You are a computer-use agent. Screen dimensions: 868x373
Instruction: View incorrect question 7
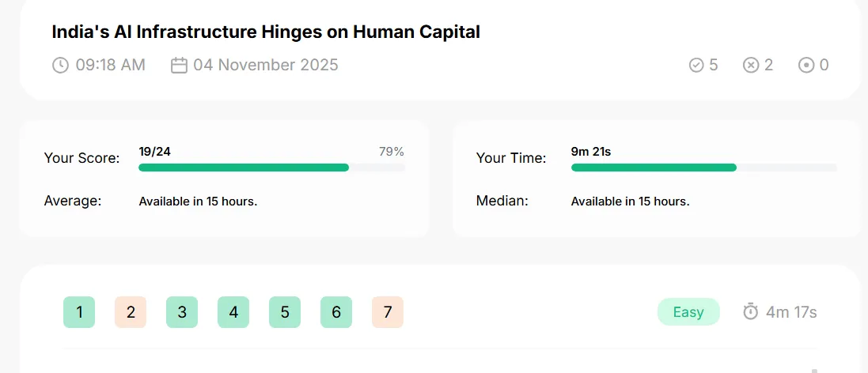(388, 312)
